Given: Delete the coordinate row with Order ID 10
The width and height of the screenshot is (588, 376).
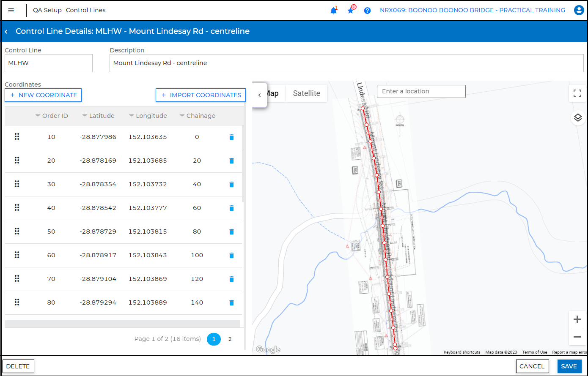Looking at the screenshot, I should (231, 137).
